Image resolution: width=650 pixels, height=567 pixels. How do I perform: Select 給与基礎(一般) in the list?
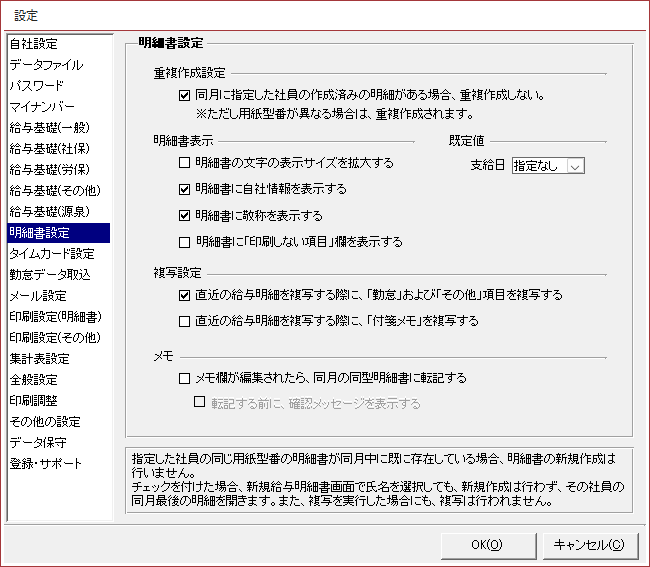[50, 128]
